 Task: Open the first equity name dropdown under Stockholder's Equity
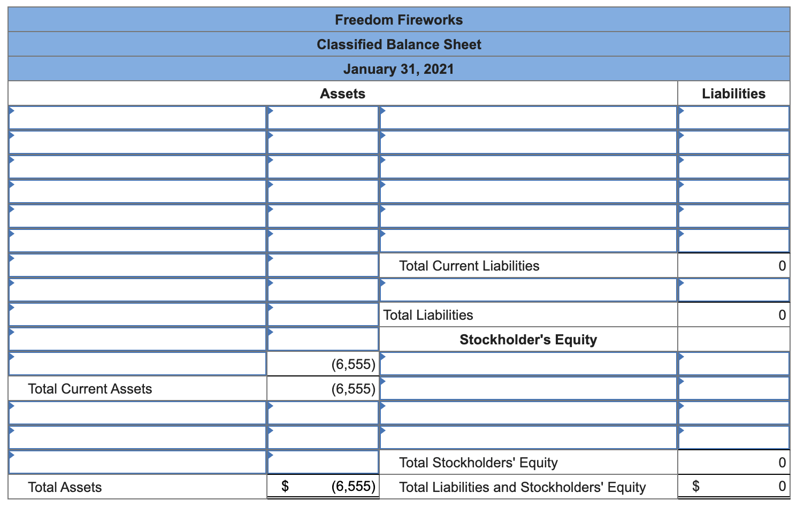(528, 364)
